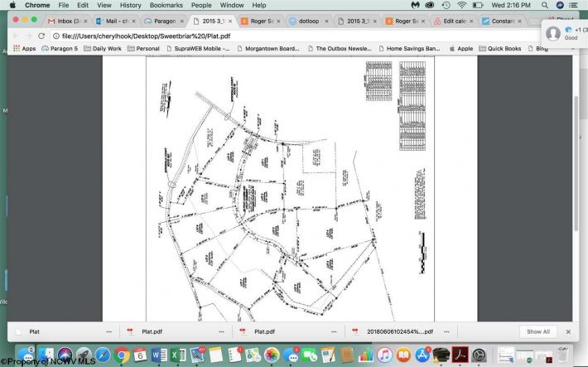Close the downloads bar

[x=568, y=331]
